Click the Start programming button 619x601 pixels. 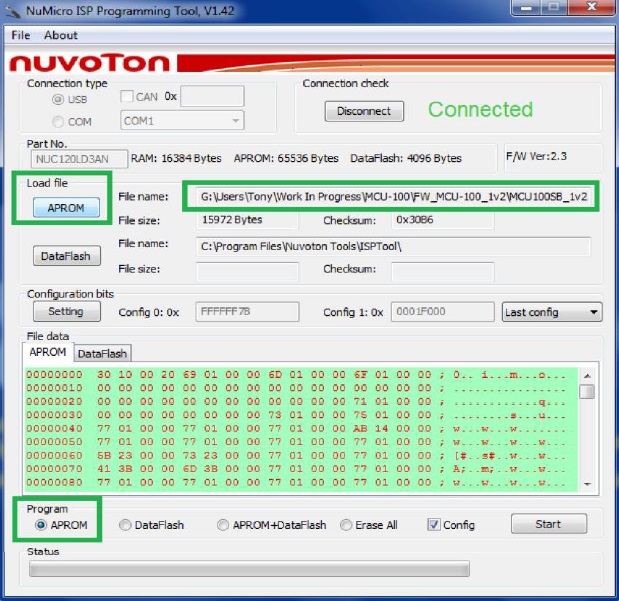549,524
